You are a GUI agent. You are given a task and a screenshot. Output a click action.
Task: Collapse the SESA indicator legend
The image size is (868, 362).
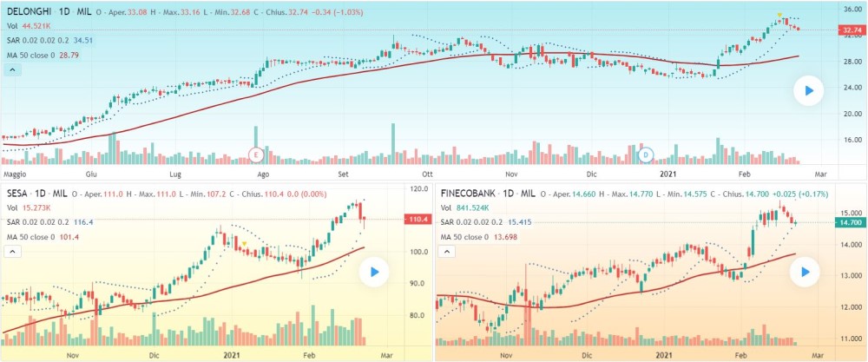[x=13, y=252]
